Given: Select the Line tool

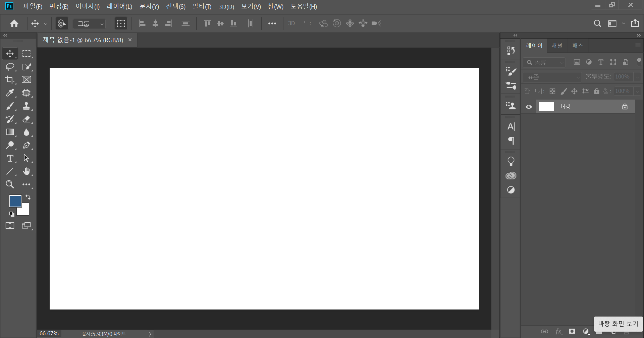Looking at the screenshot, I should pyautogui.click(x=10, y=171).
